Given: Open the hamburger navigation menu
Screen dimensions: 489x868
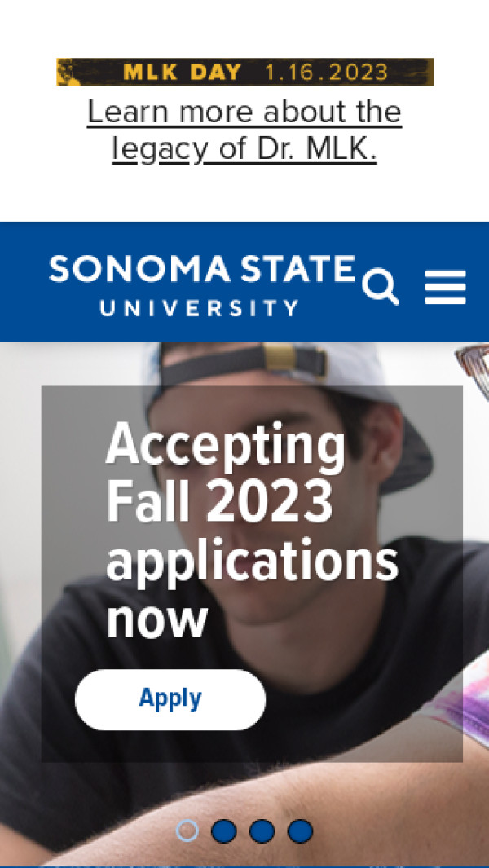Looking at the screenshot, I should [x=445, y=288].
